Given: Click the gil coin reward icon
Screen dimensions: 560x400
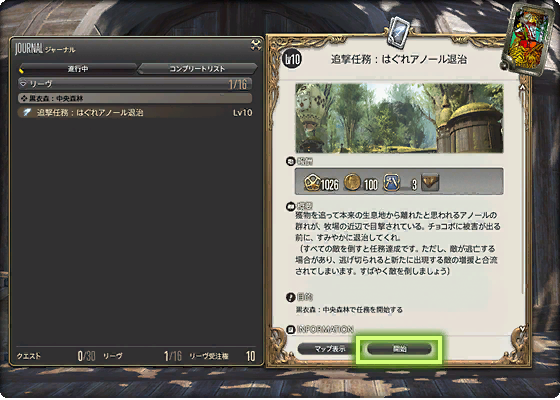Looking at the screenshot, I should pyautogui.click(x=352, y=182).
